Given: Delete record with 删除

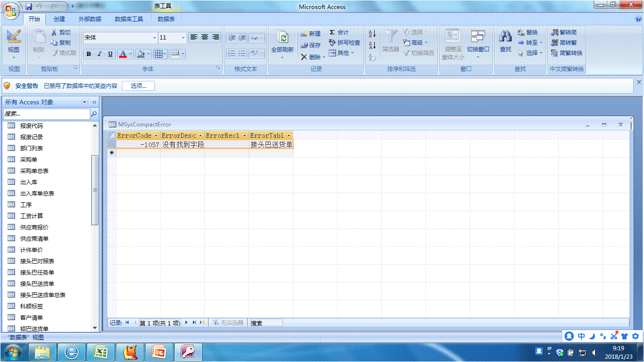Looking at the screenshot, I should click(x=311, y=57).
